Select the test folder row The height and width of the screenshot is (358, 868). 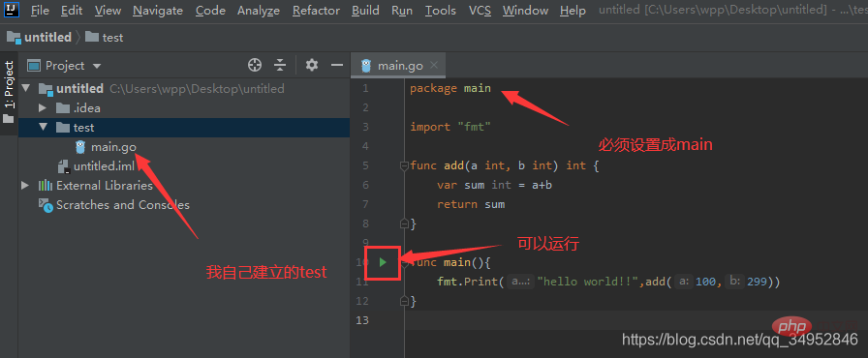coord(184,128)
